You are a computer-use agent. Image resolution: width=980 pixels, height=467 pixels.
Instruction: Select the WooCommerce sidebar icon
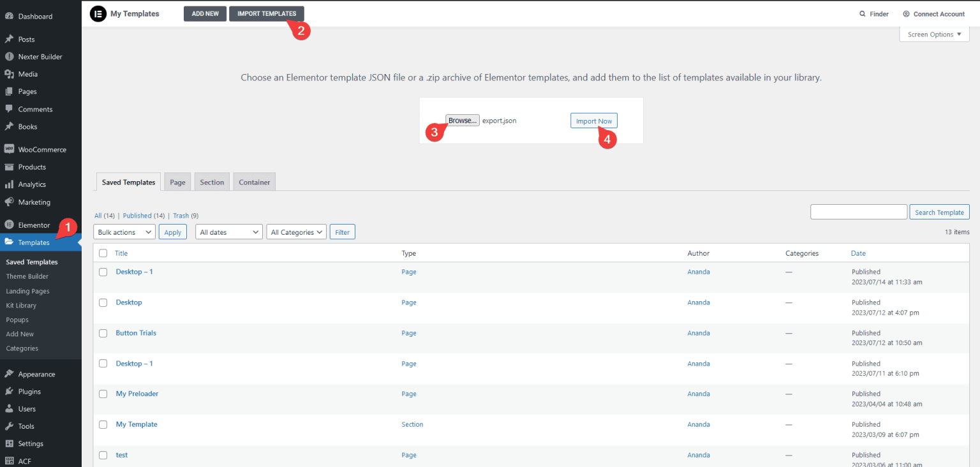click(11, 149)
